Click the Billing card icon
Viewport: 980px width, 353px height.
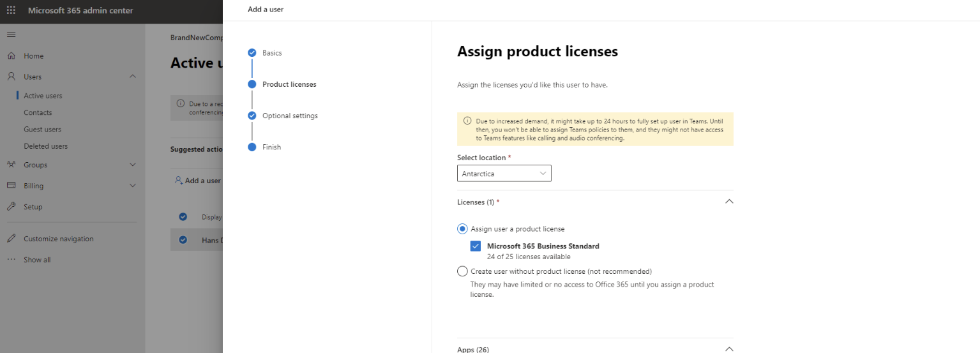pyautogui.click(x=11, y=186)
